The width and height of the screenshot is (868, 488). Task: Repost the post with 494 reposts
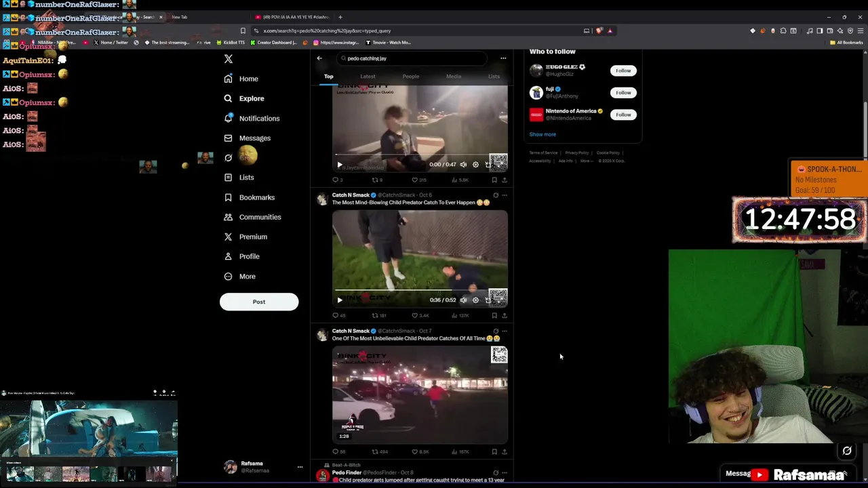click(379, 451)
